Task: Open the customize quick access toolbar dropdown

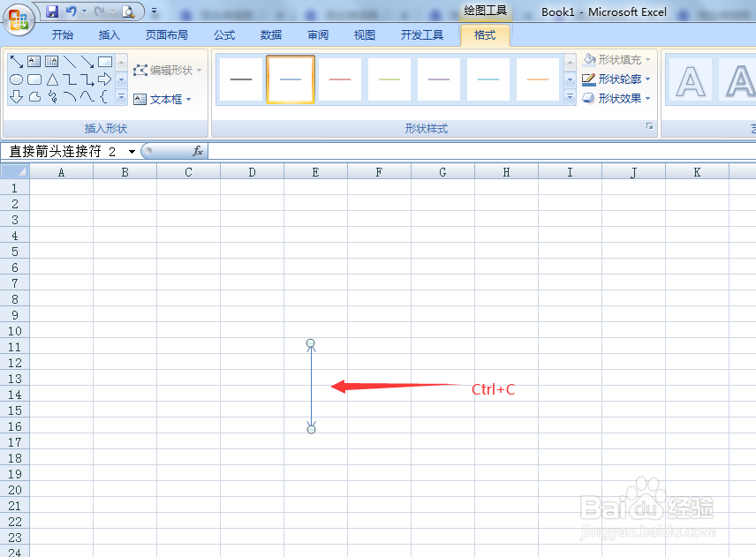Action: [155, 11]
